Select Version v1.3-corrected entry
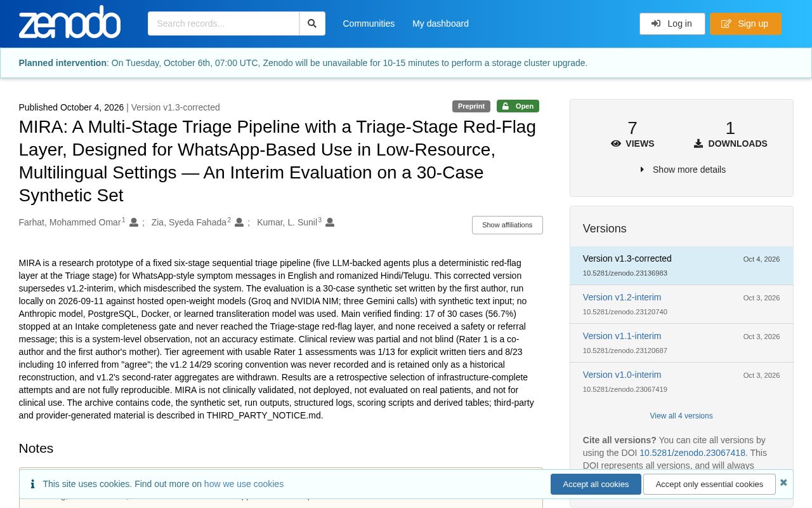This screenshot has width=812, height=508. tap(681, 265)
